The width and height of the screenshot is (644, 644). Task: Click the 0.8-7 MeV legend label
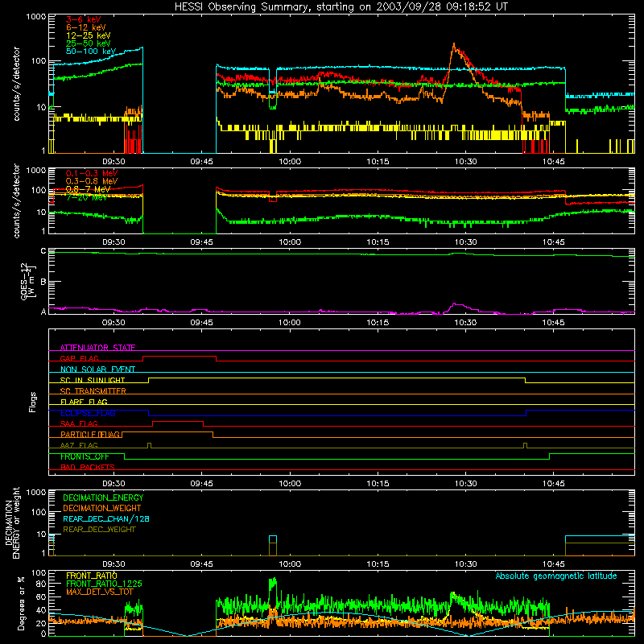[x=88, y=189]
